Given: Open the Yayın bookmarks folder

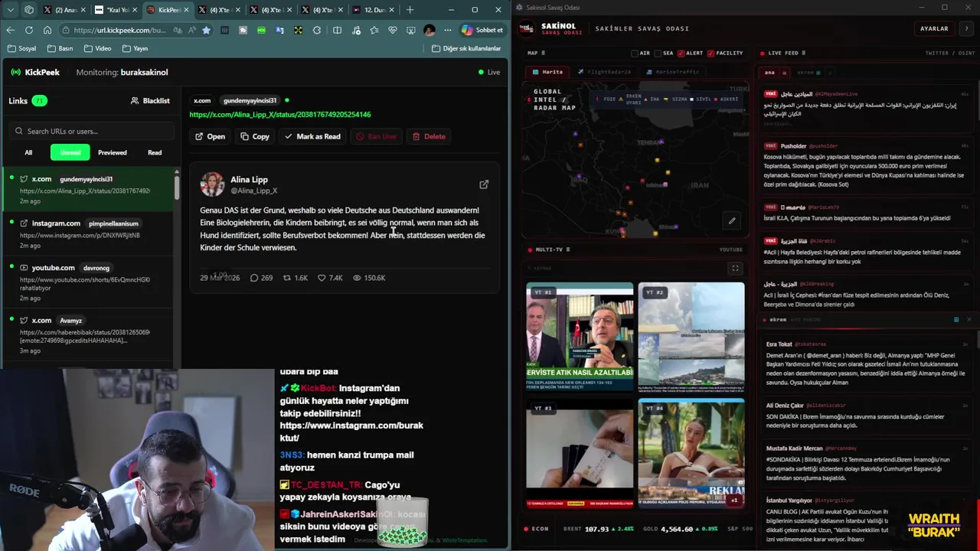Looking at the screenshot, I should (x=135, y=48).
